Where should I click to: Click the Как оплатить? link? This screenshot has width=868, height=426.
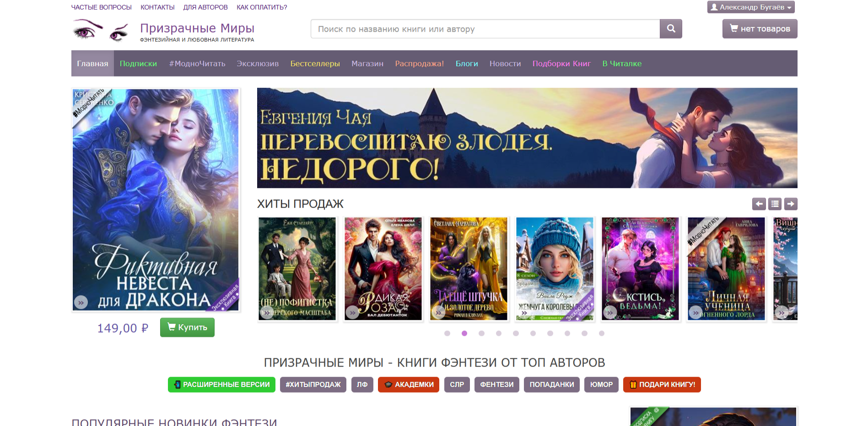262,7
